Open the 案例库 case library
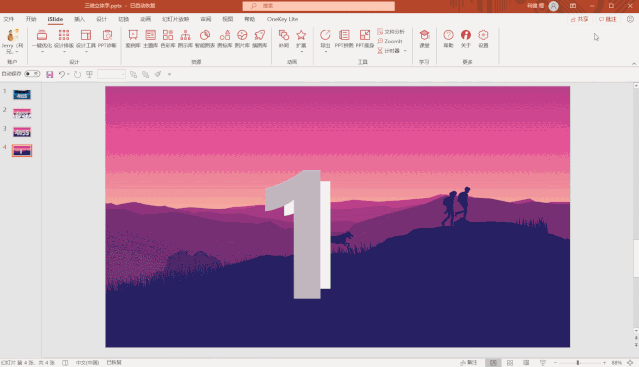Image resolution: width=639 pixels, height=367 pixels. (133, 39)
